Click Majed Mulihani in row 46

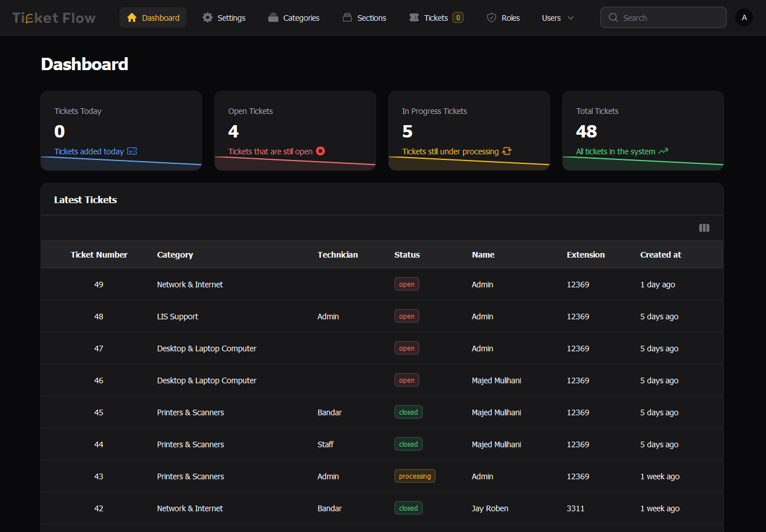point(496,380)
